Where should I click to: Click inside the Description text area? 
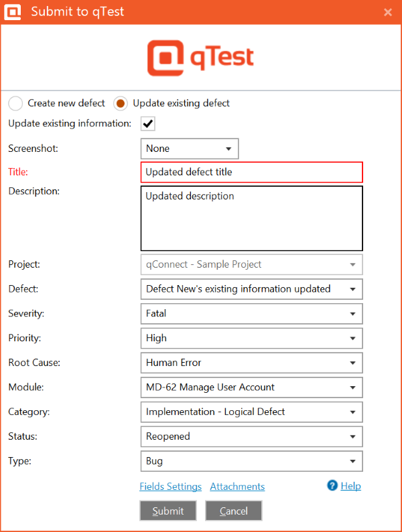(252, 219)
